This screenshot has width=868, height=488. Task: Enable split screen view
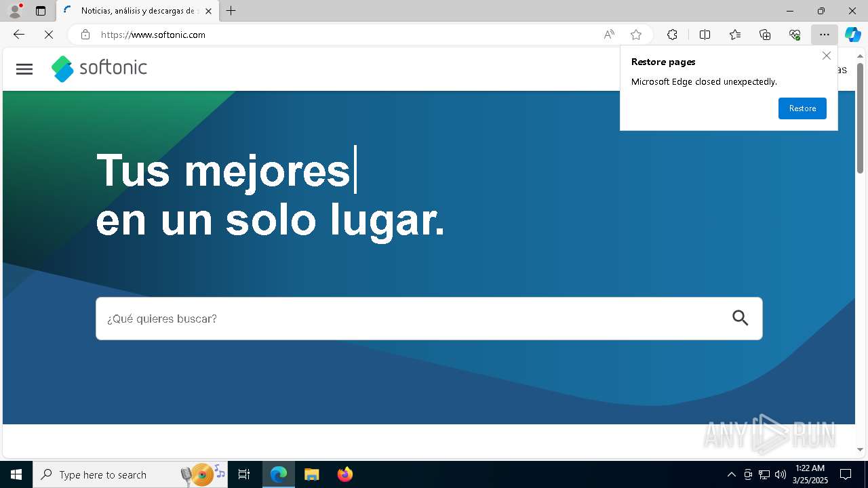coord(705,35)
